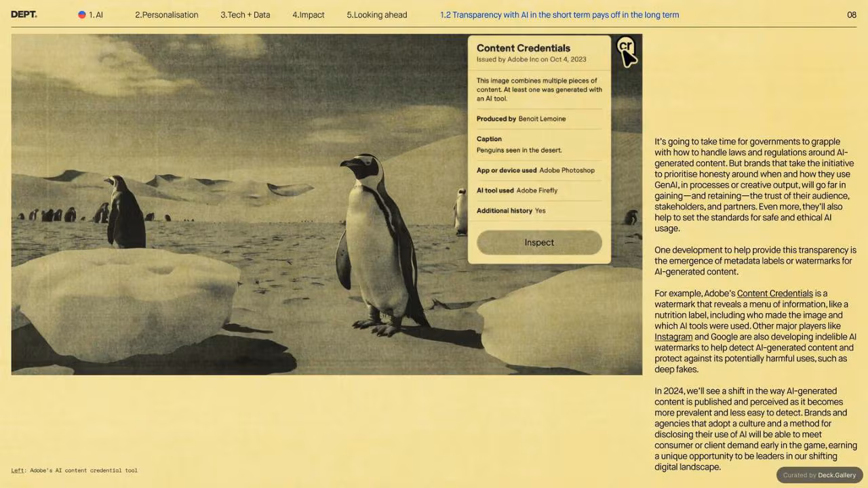The width and height of the screenshot is (868, 488).
Task: Jump to the 5. Looking ahead section
Action: [377, 14]
